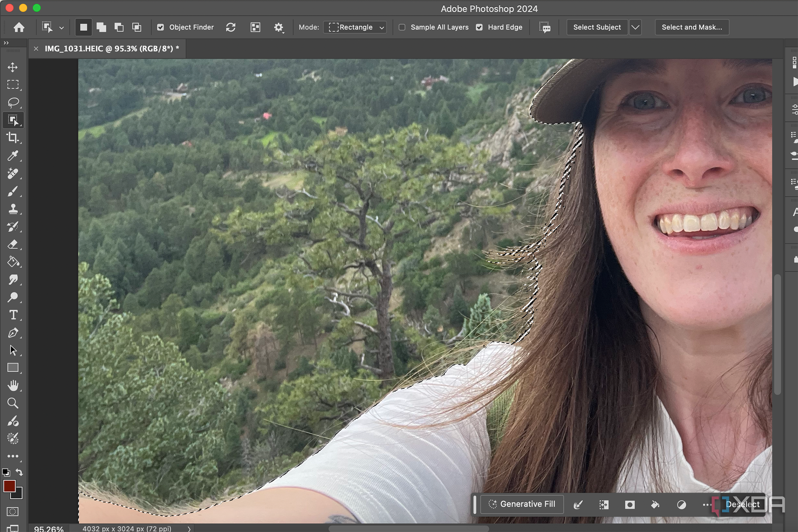Select the Lasso tool
Screen dimensions: 798x532
[13, 103]
